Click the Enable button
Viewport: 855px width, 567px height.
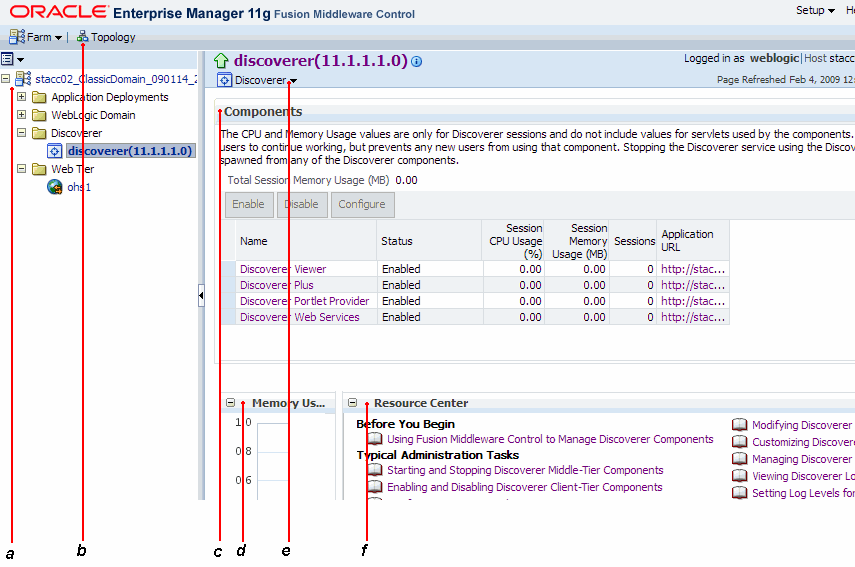(x=249, y=204)
